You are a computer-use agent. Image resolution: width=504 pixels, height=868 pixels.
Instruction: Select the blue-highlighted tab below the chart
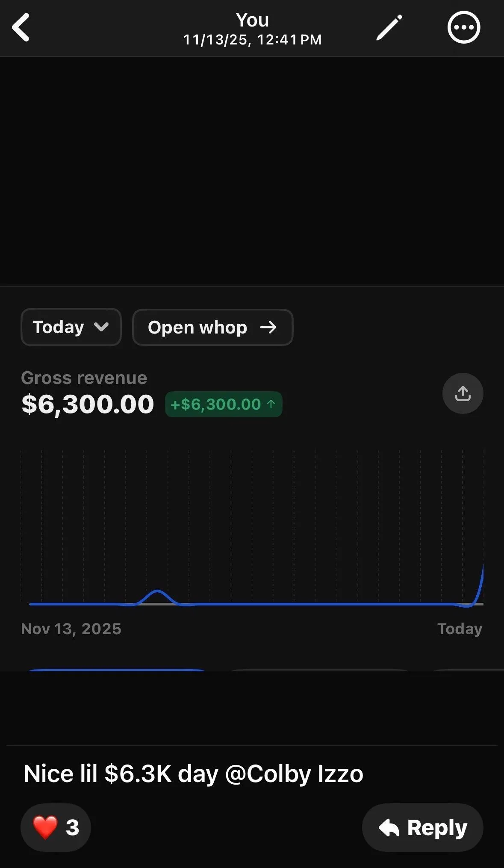pos(117,670)
